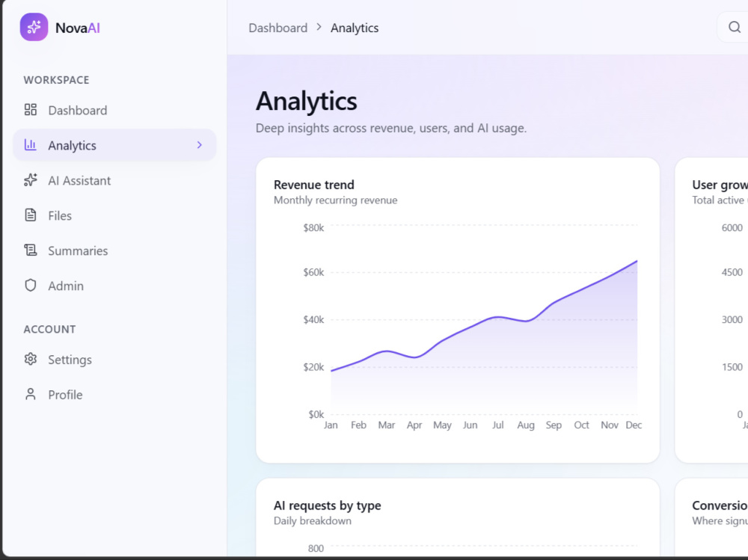Image resolution: width=748 pixels, height=560 pixels.
Task: Click the Daily breakdown subtitle
Action: coord(313,520)
